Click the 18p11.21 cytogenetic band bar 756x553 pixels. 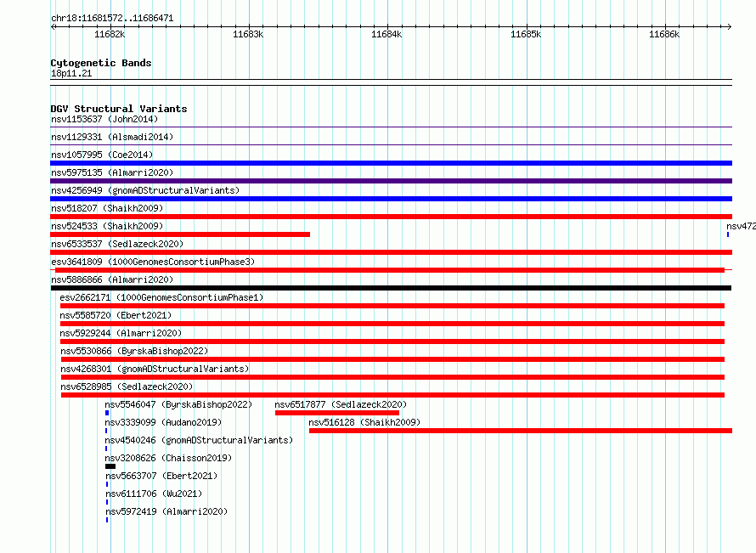[391, 82]
